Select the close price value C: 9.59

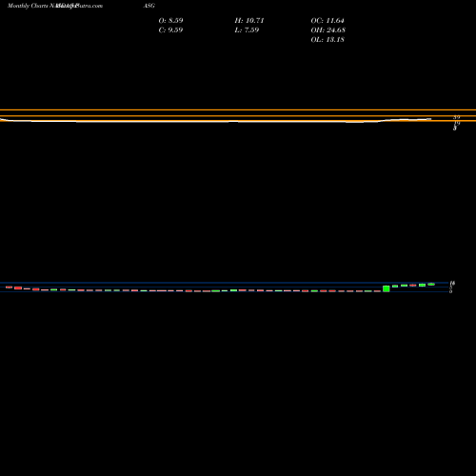tap(170, 30)
